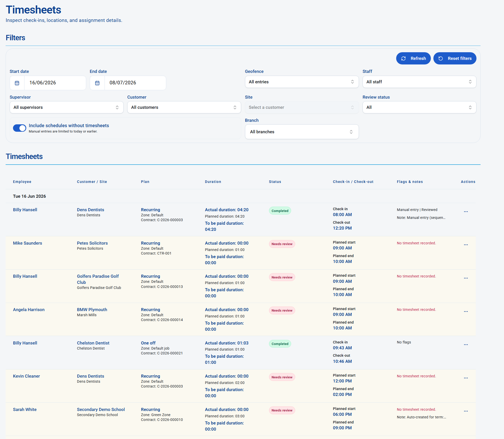
Task: Click Completed badge in Dens Dentists row
Action: (x=280, y=211)
